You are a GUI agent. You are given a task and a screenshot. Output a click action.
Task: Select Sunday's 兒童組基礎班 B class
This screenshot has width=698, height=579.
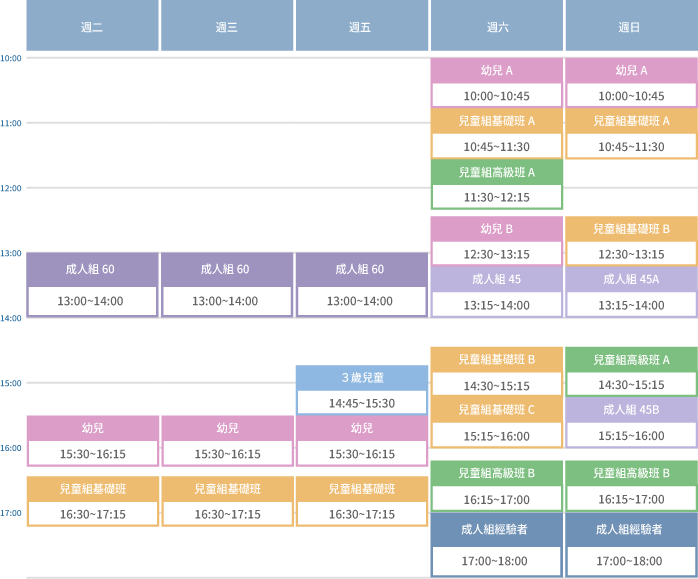631,241
